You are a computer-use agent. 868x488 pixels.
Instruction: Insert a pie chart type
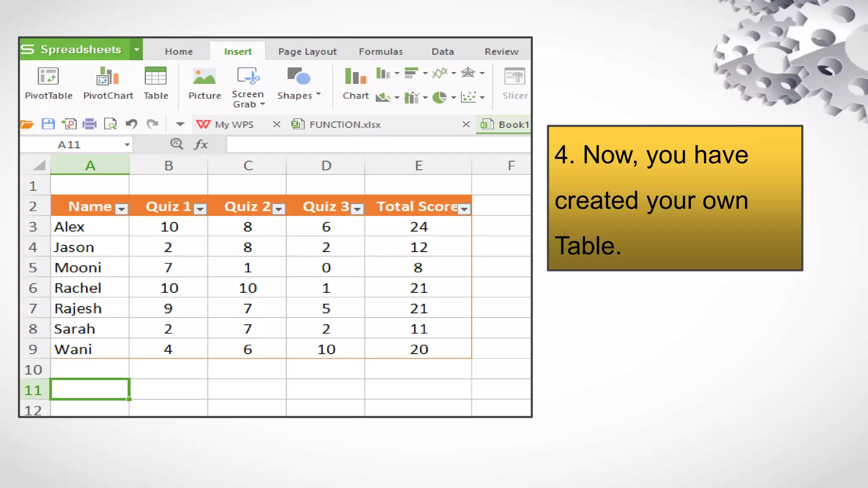[x=440, y=98]
